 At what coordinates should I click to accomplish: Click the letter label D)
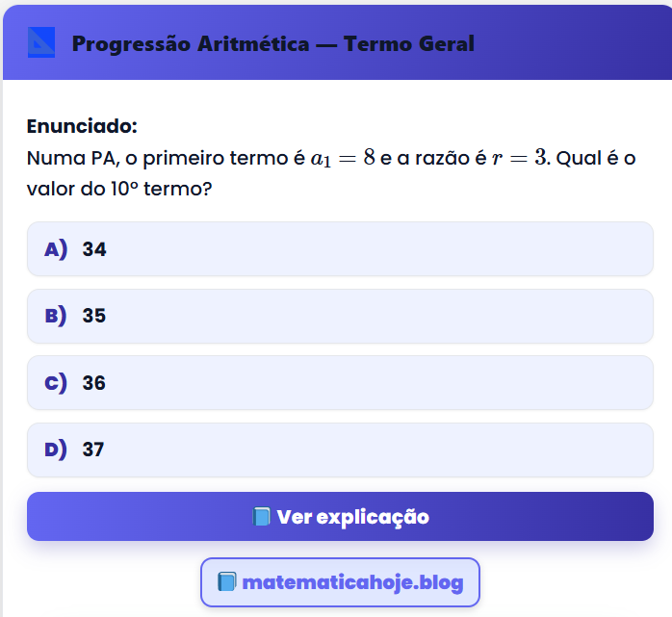[x=56, y=450]
